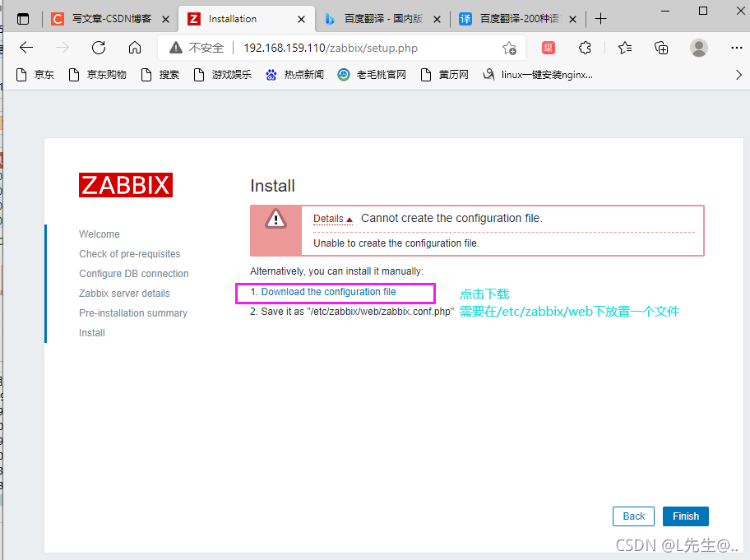
Task: Minimize the browser window
Action: (x=665, y=11)
